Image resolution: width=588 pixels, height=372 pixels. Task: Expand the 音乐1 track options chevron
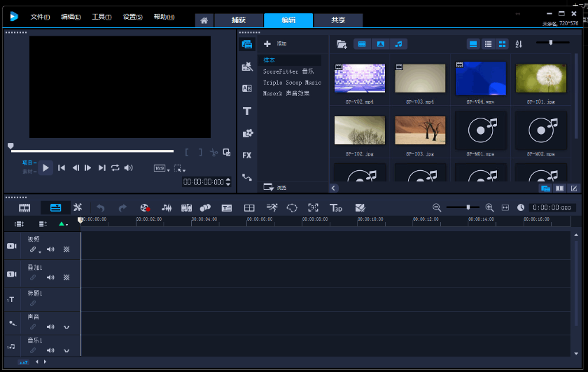tap(66, 350)
